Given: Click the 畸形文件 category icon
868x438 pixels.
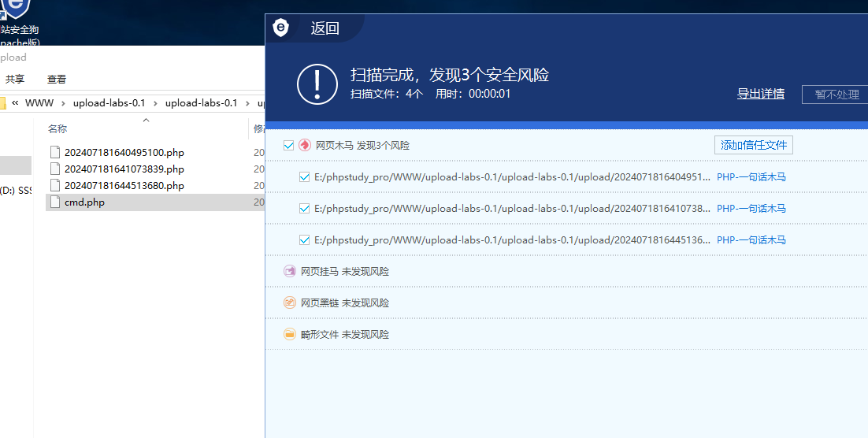Looking at the screenshot, I should pos(290,334).
